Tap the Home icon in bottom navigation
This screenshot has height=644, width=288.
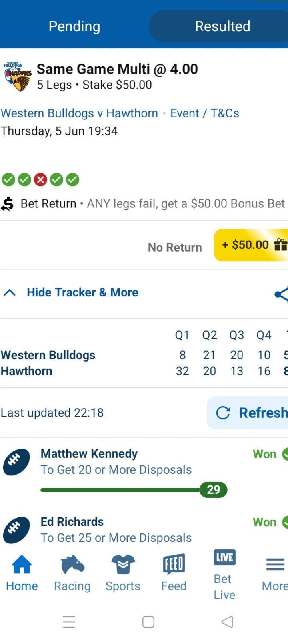[x=22, y=564]
